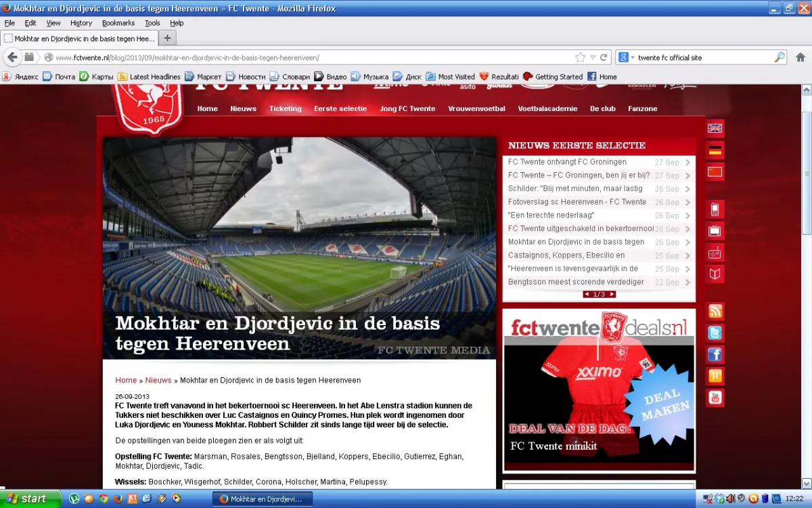Bookmark this page with star icon
Viewport: 812px width, 508px height.
pyautogui.click(x=580, y=58)
